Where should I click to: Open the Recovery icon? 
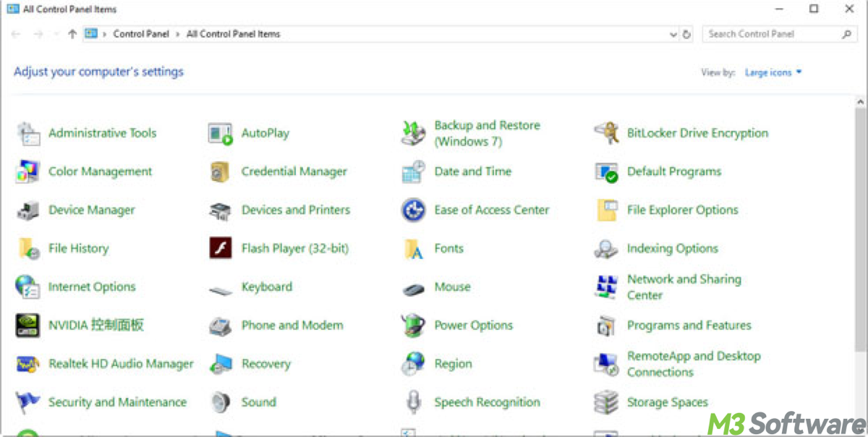point(221,363)
